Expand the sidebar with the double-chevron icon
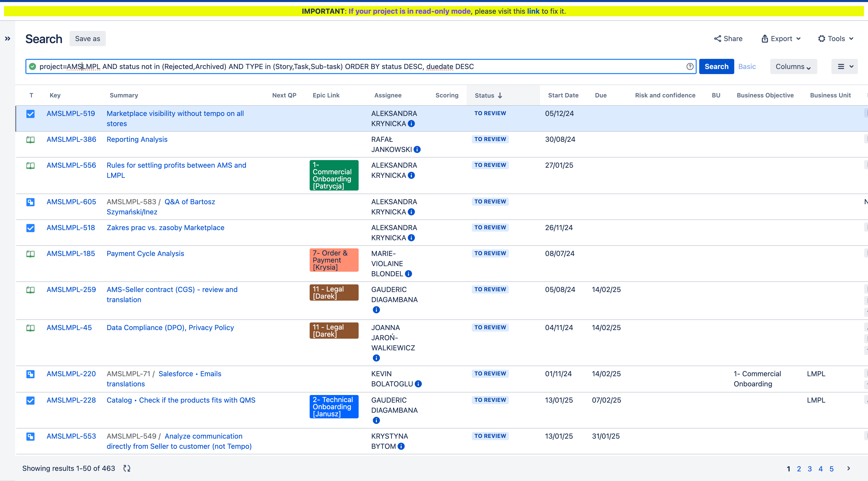 coord(7,39)
